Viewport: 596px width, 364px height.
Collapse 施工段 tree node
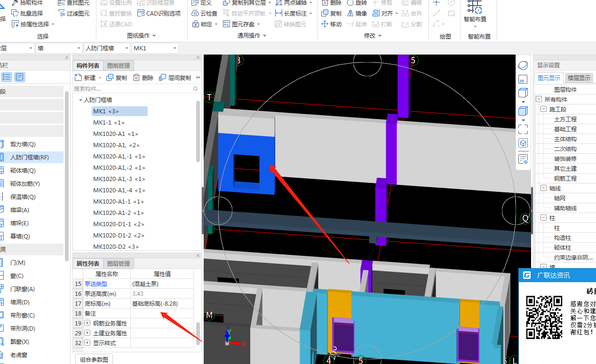click(544, 109)
